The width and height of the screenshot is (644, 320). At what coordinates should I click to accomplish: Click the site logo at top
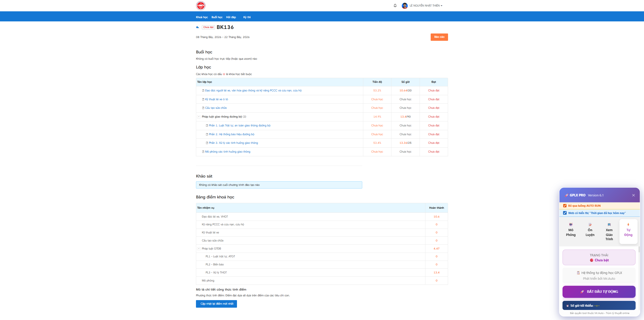pyautogui.click(x=200, y=6)
